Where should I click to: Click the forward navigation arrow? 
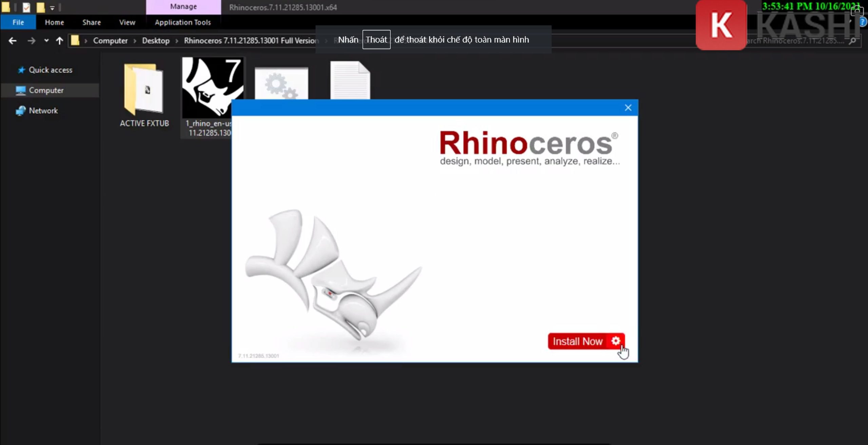(x=31, y=41)
